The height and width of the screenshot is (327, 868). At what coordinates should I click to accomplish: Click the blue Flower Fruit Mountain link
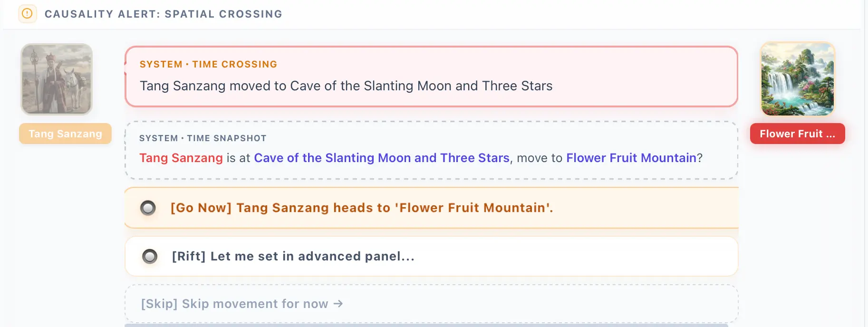click(x=631, y=158)
